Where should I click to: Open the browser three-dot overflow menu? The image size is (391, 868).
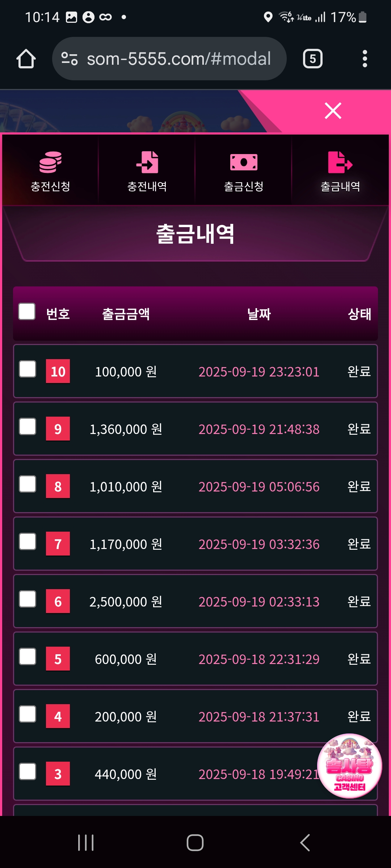pyautogui.click(x=365, y=59)
